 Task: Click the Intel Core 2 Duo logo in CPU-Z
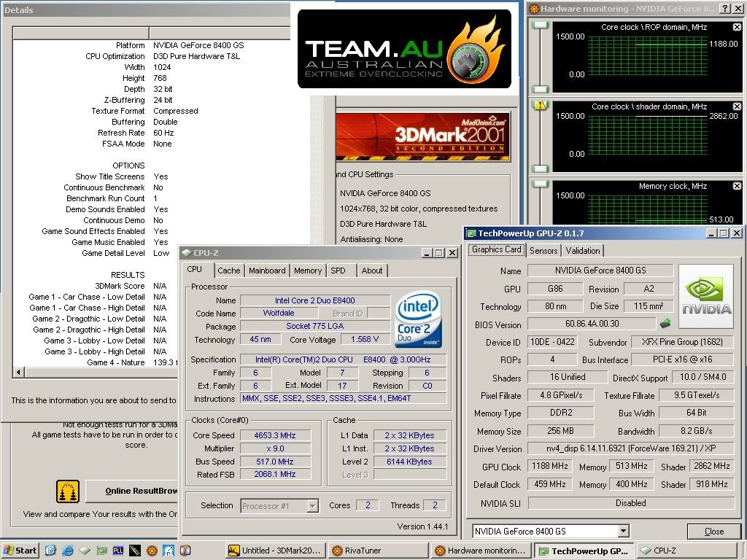[419, 319]
